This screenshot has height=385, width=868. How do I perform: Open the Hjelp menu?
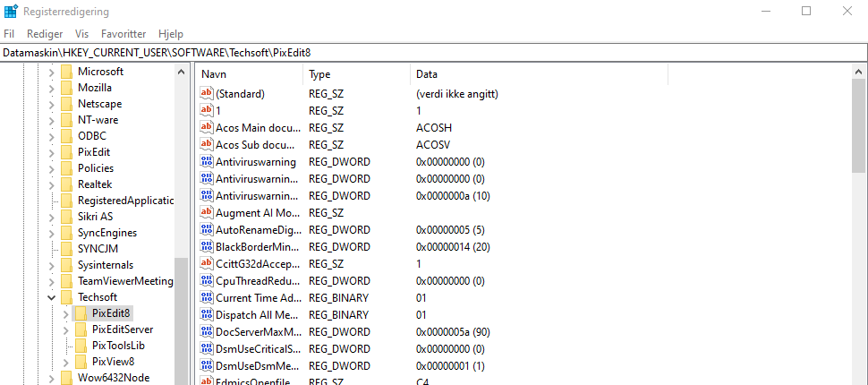pyautogui.click(x=171, y=34)
